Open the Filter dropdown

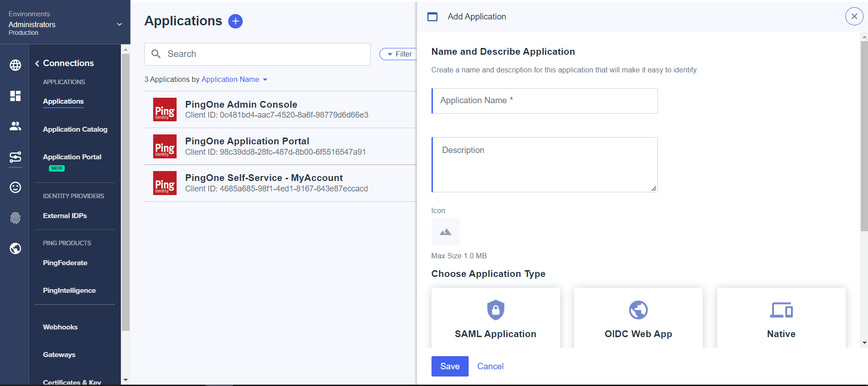pos(399,54)
